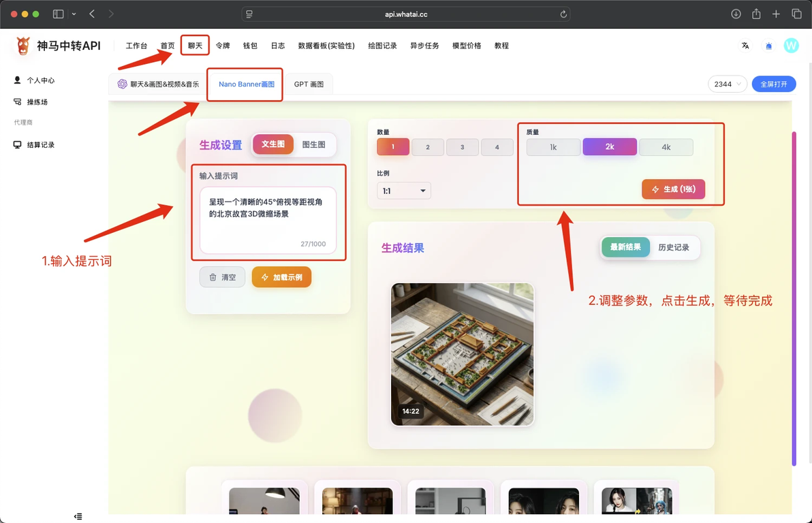
Task: Show 历史记录 in results
Action: point(674,247)
